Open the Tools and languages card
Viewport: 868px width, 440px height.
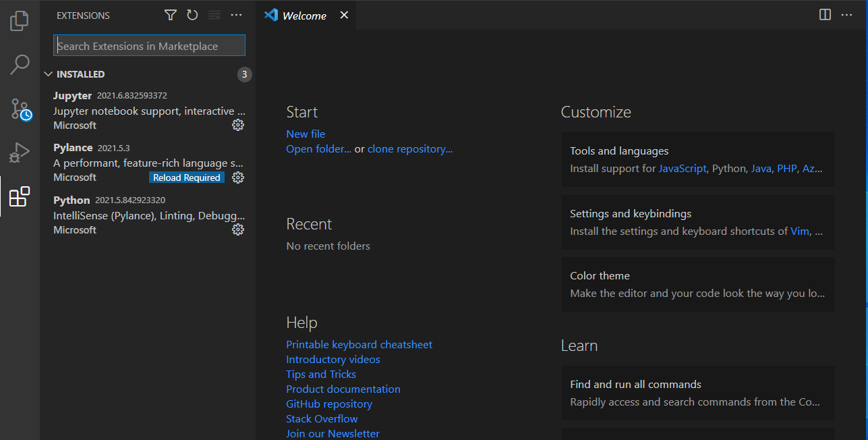[698, 159]
